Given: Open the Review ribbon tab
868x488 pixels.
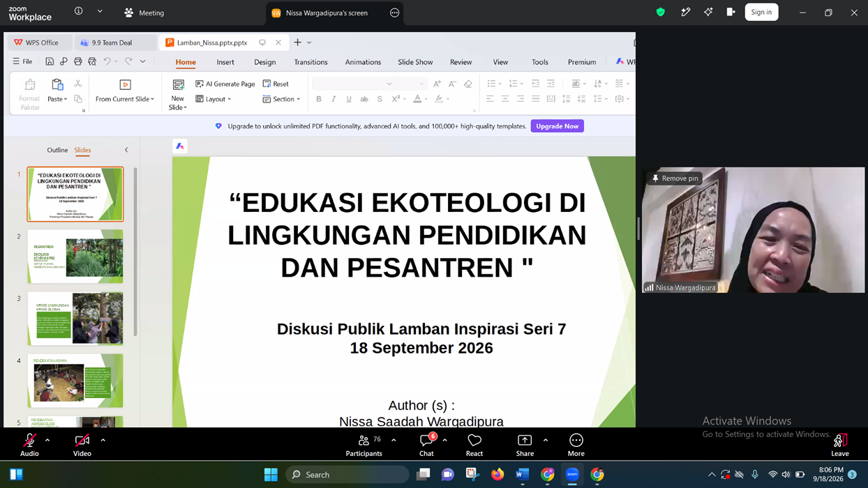Looking at the screenshot, I should (461, 62).
